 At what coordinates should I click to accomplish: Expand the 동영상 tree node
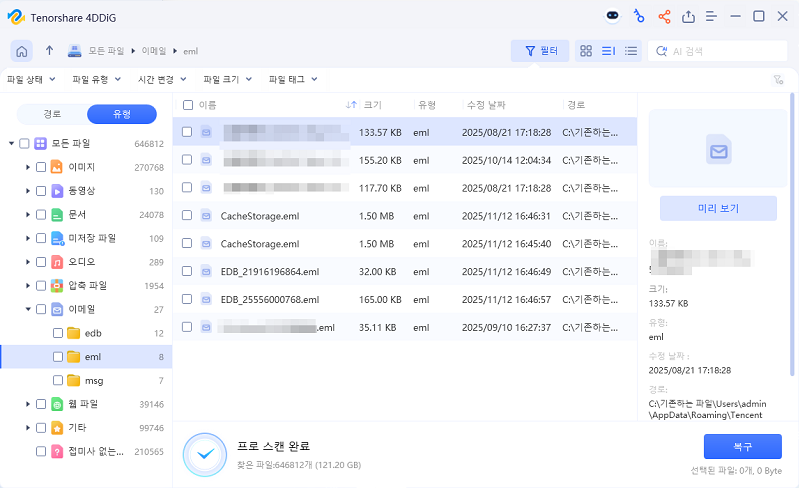click(x=28, y=191)
